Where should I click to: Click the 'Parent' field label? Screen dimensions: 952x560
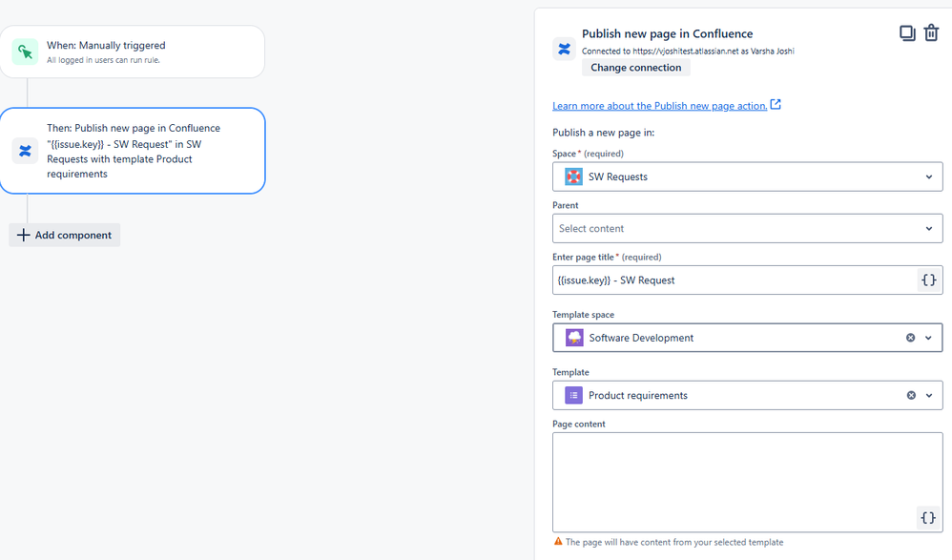point(566,205)
